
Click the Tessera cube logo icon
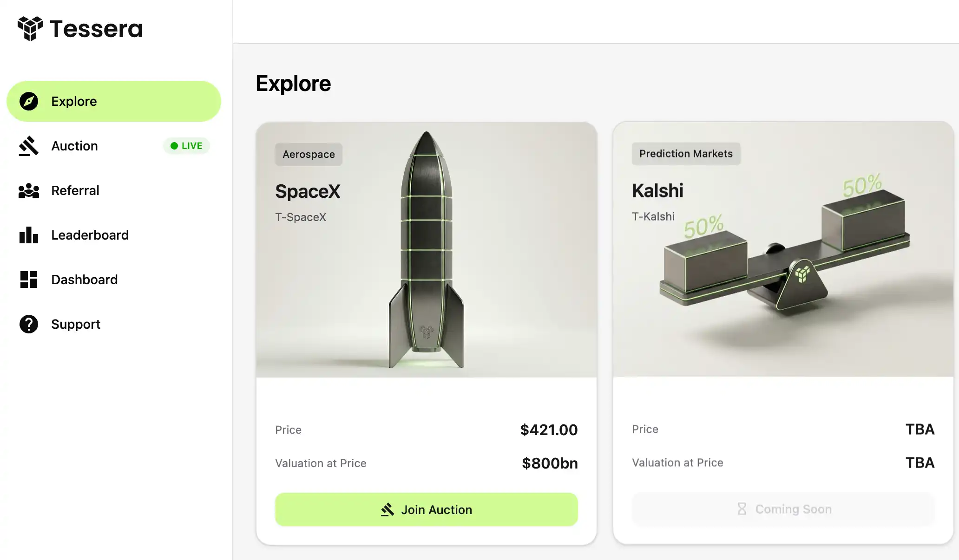30,28
